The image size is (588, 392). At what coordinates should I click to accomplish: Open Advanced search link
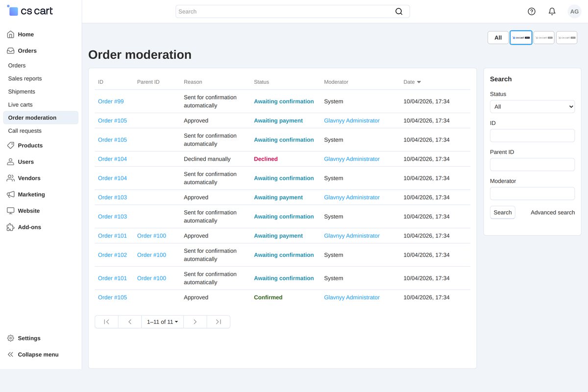click(x=553, y=212)
